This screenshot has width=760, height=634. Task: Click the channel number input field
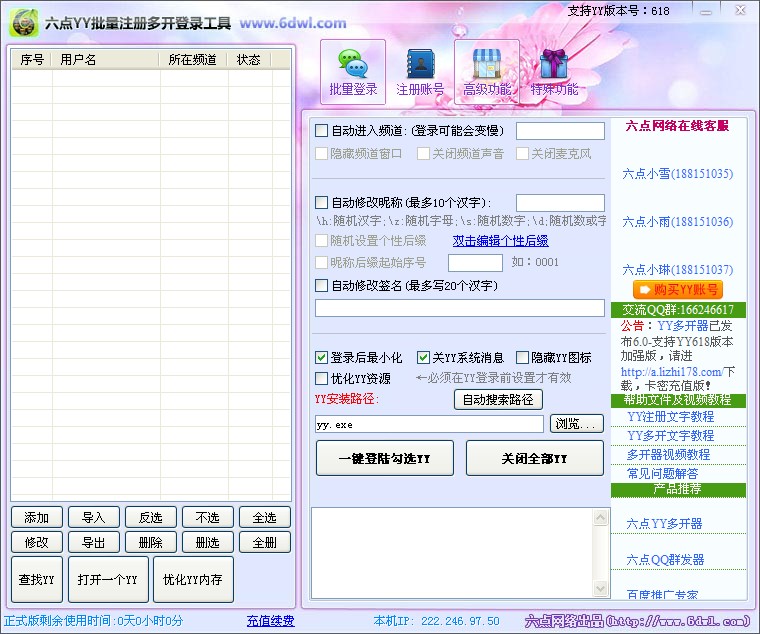click(560, 131)
